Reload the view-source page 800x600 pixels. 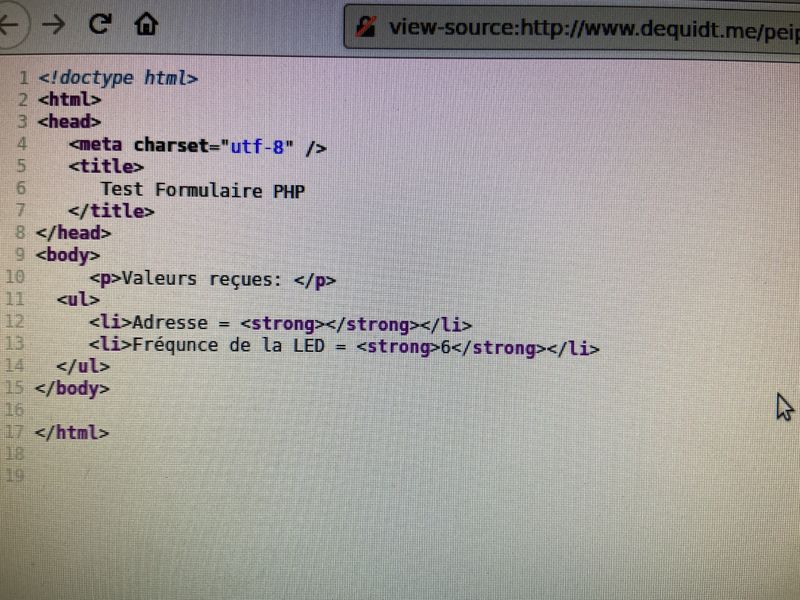(x=100, y=23)
